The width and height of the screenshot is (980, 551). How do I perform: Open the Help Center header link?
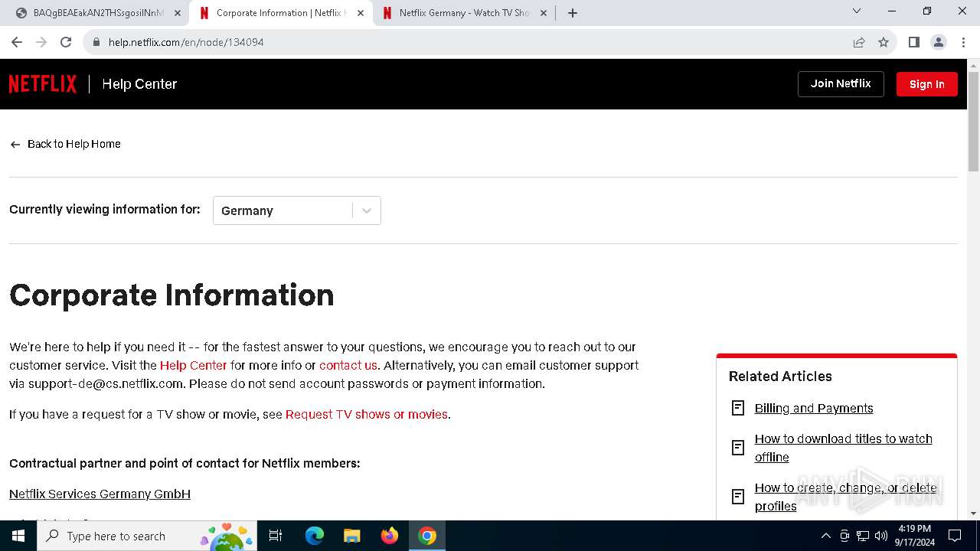[139, 84]
